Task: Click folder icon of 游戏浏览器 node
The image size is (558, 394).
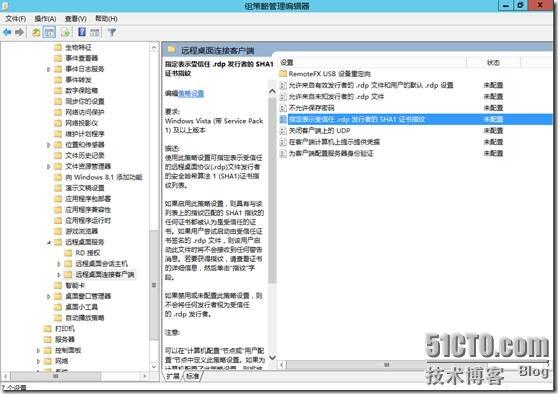Action: (x=58, y=231)
